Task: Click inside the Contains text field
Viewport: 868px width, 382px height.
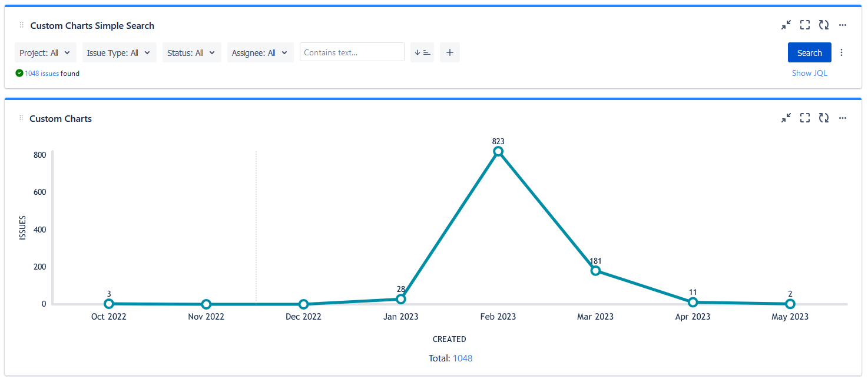Action: coord(352,52)
